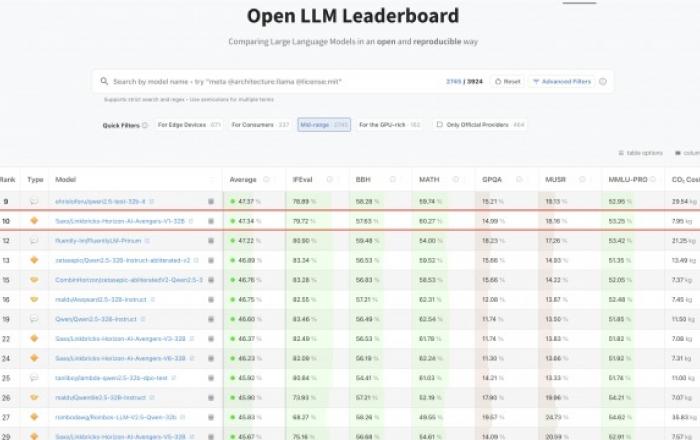Click the magnifier search icon
The width and height of the screenshot is (700, 440).
(x=104, y=81)
